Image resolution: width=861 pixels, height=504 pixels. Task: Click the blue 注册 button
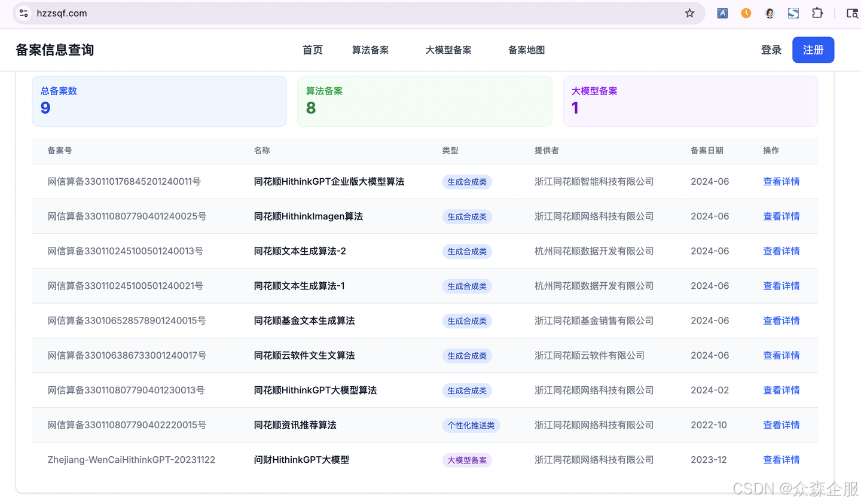pos(813,50)
